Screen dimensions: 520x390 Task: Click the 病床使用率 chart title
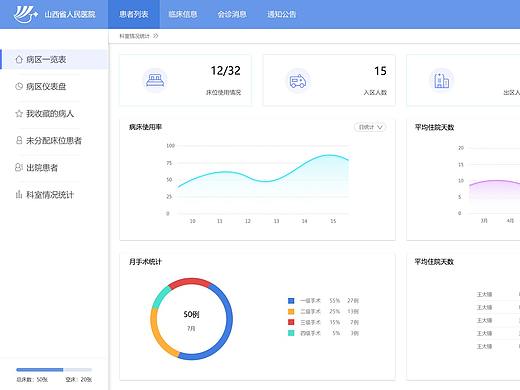[145, 127]
